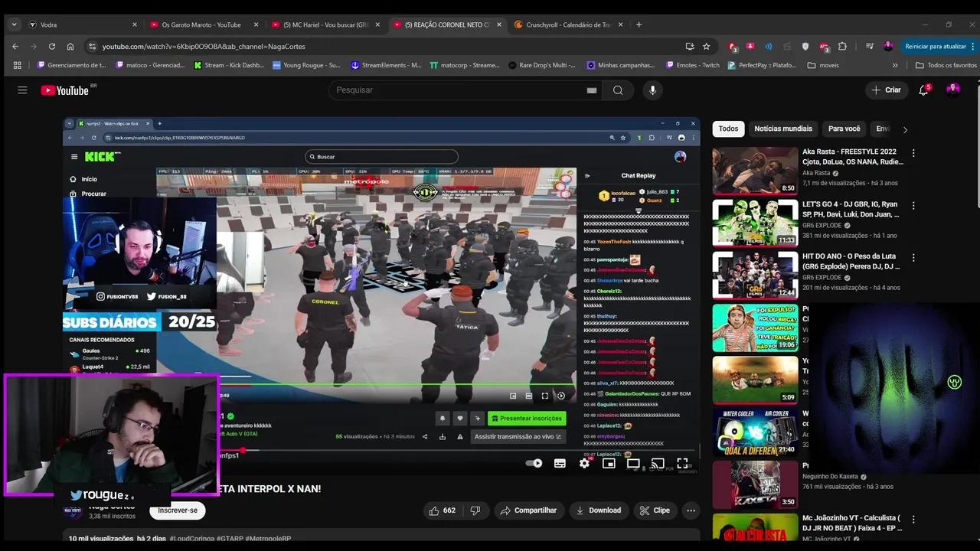
Task: Show more filter chips with the right arrow
Action: pos(905,129)
